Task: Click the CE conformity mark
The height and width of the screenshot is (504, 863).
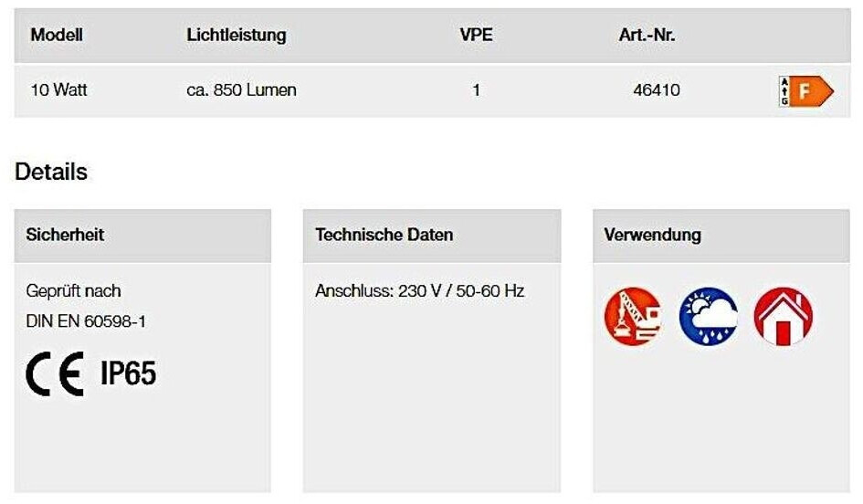Action: coord(55,373)
